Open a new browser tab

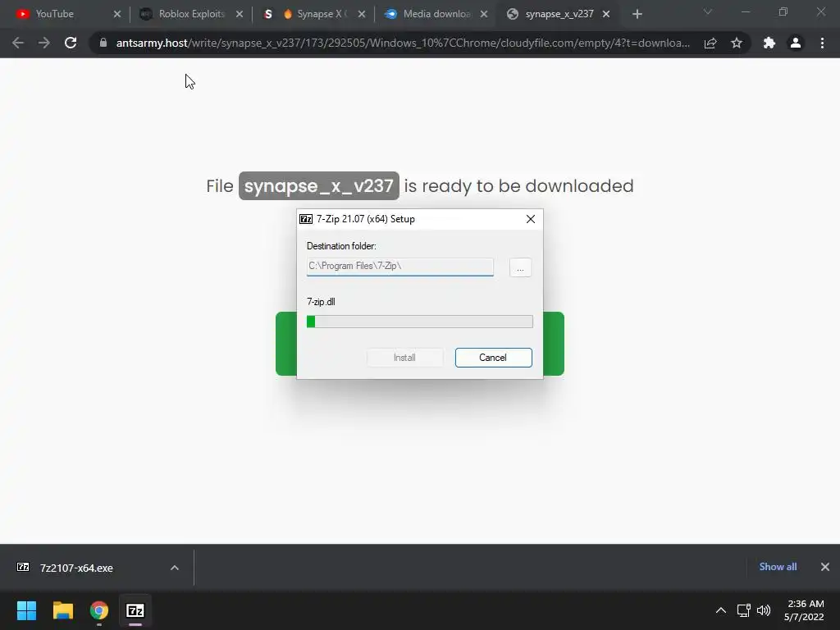(637, 14)
